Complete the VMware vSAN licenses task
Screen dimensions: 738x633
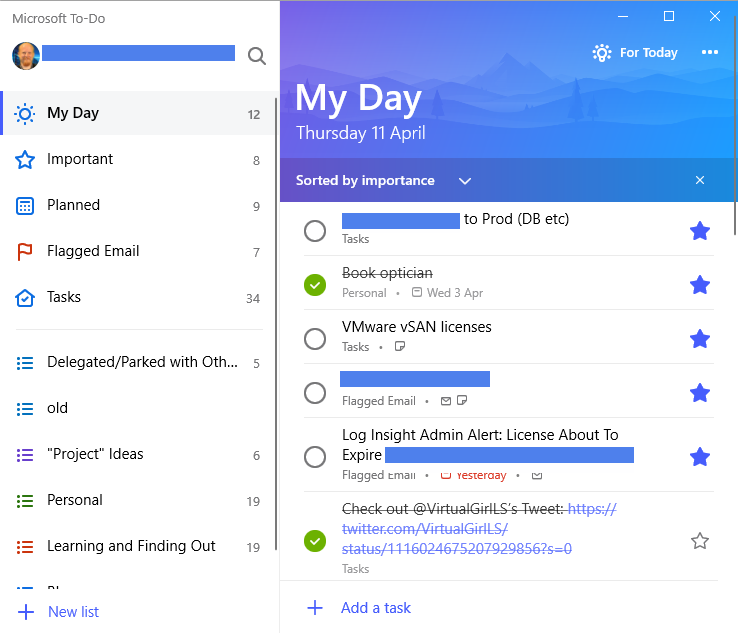tap(315, 339)
